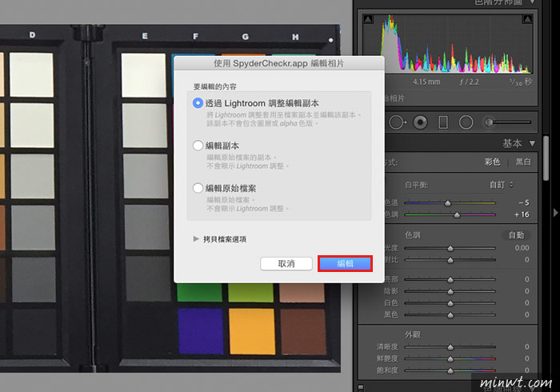Click the clarity (清晰度) slider handle

coord(450,347)
